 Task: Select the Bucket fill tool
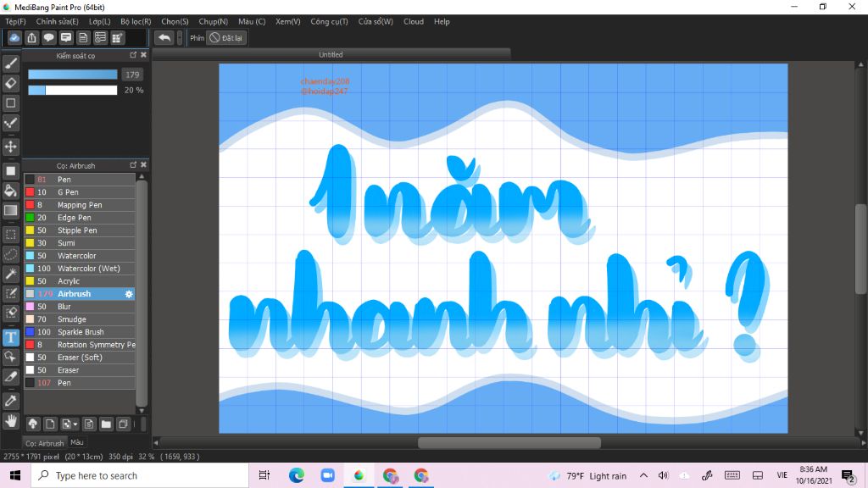pos(10,191)
